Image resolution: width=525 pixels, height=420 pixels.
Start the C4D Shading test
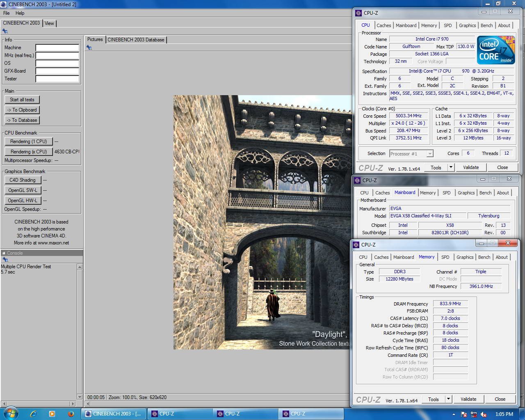(x=23, y=180)
